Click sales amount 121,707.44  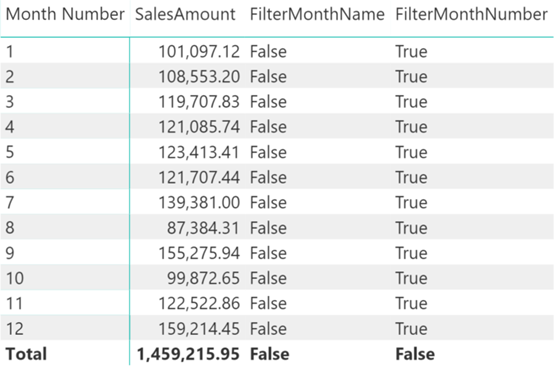pos(199,177)
